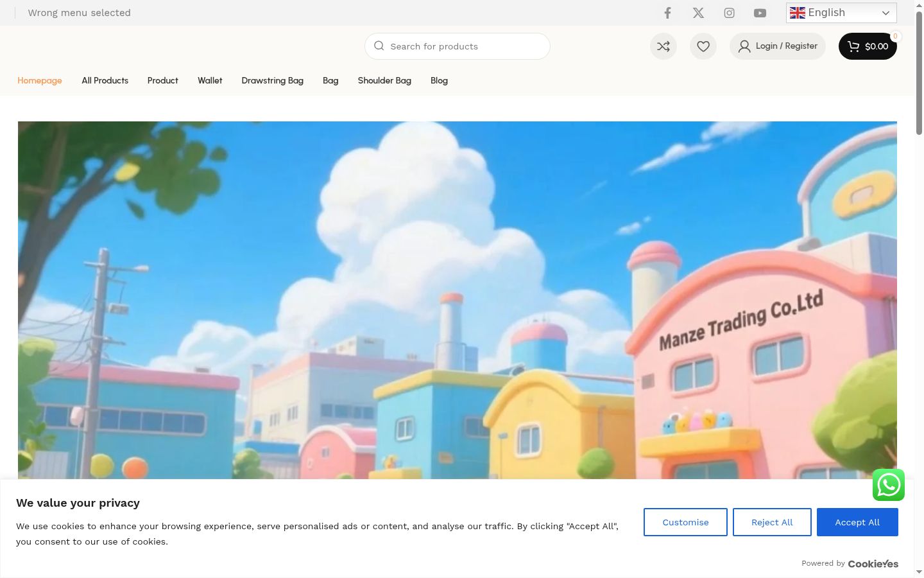Open the Facebook social link
924x578 pixels.
click(667, 13)
